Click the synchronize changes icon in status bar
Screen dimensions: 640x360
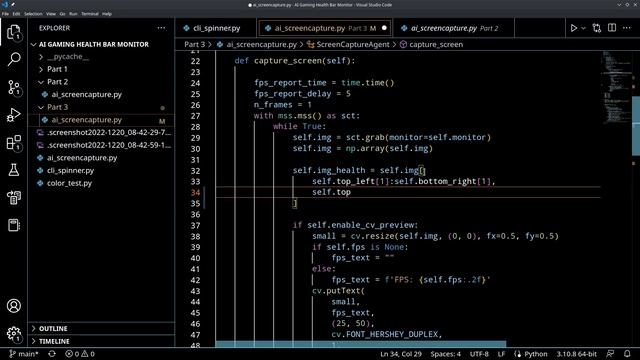tap(52, 354)
